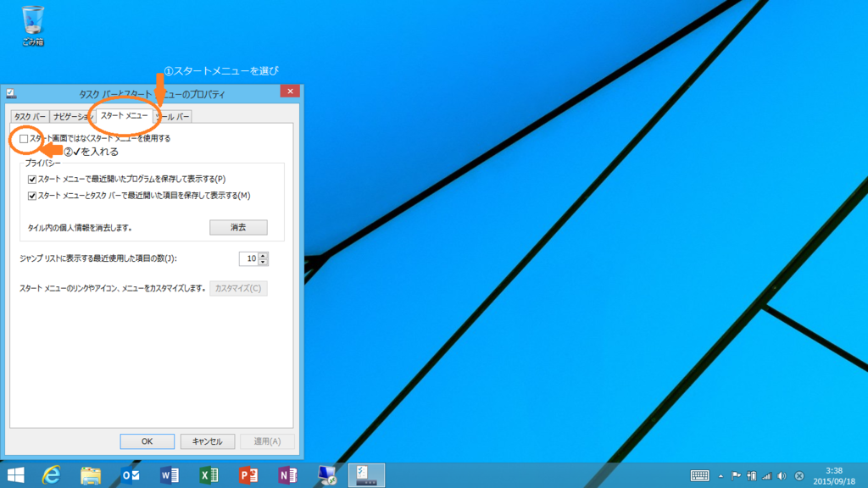Decrease jump list item count
This screenshot has width=868, height=488.
[x=263, y=262]
